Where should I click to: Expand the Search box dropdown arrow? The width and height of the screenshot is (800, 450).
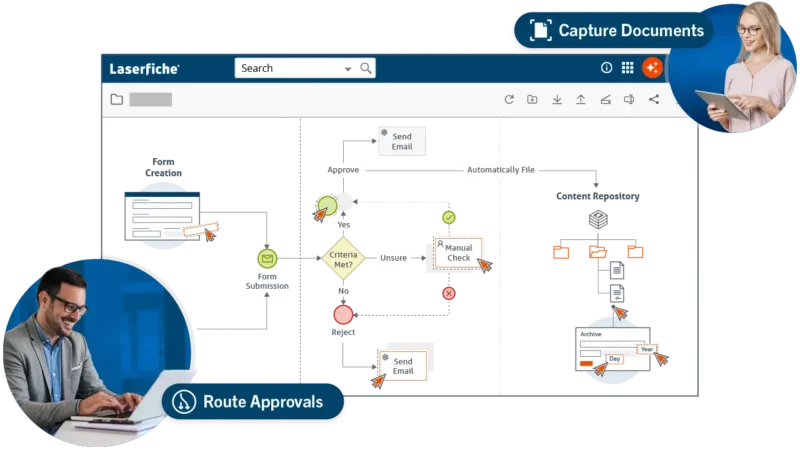[x=348, y=69]
